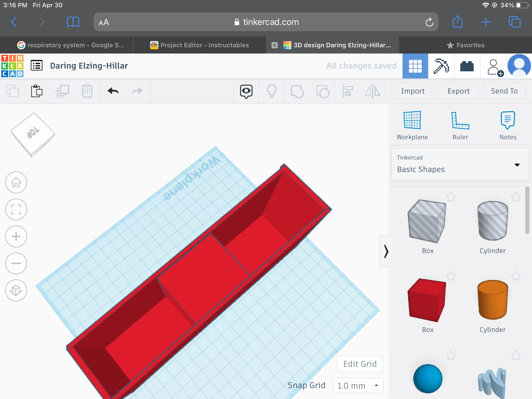
Task: Click the Edit Grid button
Action: (360, 364)
